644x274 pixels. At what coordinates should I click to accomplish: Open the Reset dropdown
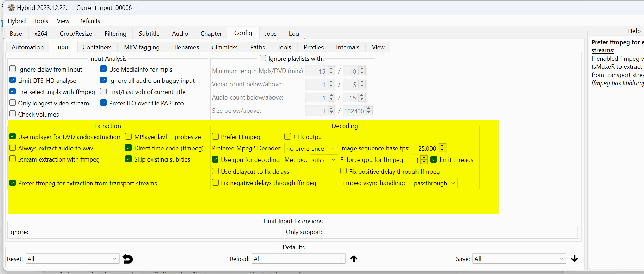[72, 259]
